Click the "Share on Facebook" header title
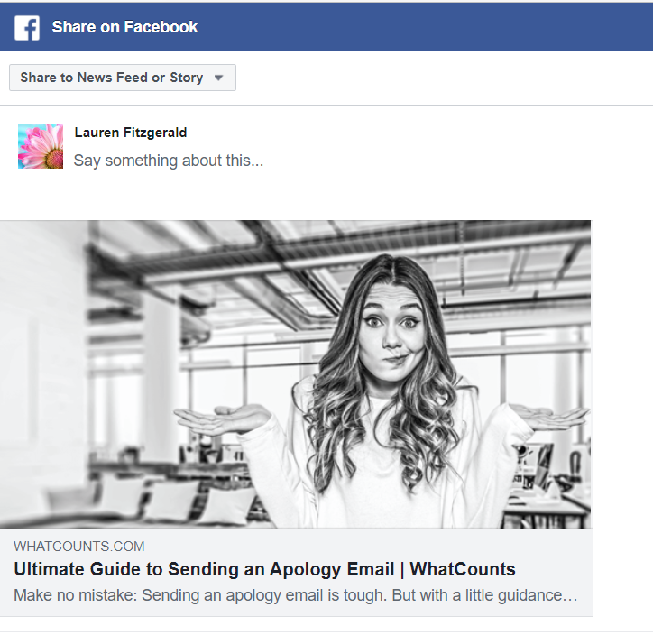 tap(124, 27)
